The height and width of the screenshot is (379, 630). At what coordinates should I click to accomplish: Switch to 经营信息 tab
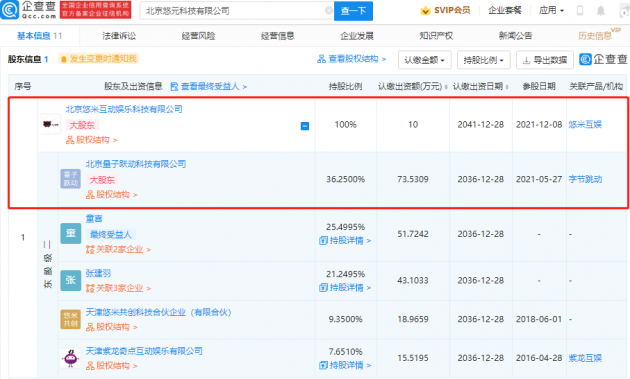pos(278,36)
